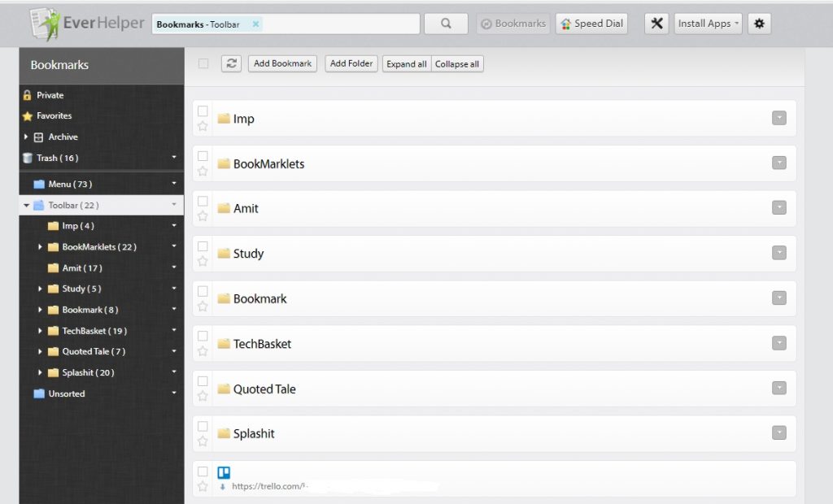
Task: Open the Install Apps dropdown
Action: pos(707,24)
